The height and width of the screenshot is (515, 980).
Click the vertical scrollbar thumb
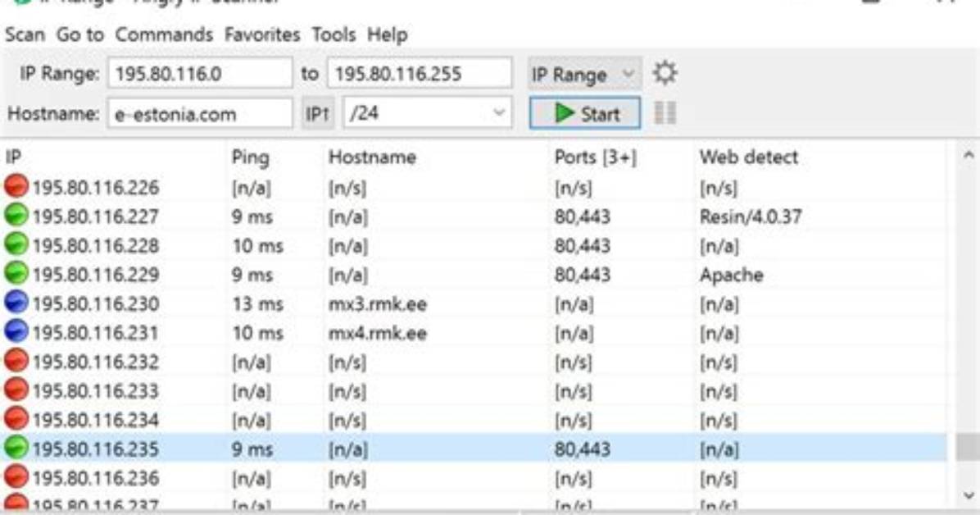tap(969, 447)
